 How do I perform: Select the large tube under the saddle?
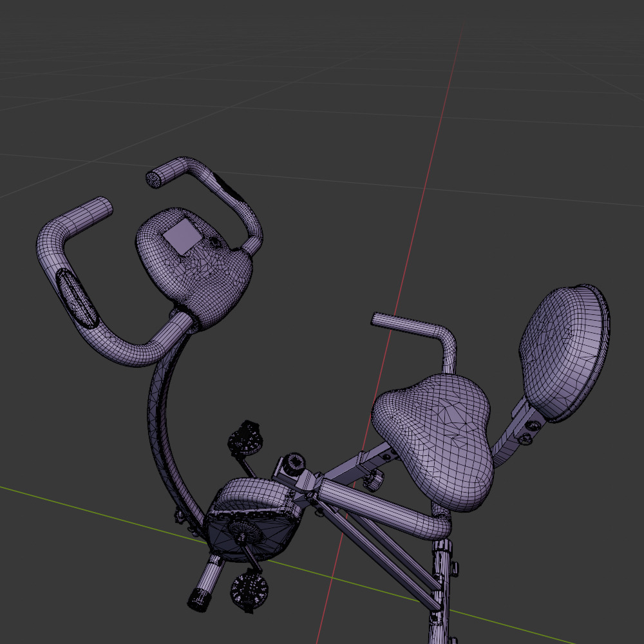coord(382,509)
